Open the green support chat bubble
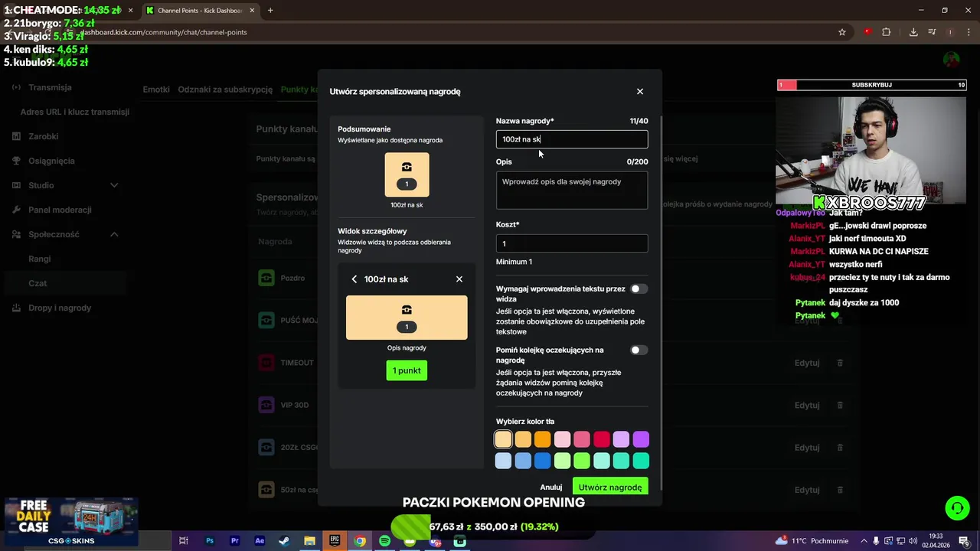 (x=957, y=508)
